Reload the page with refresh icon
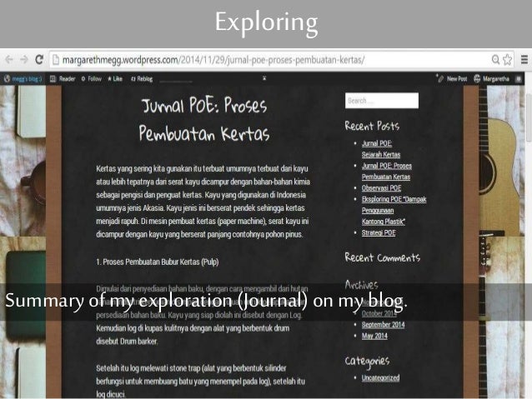This screenshot has height=399, width=532. pos(39,60)
